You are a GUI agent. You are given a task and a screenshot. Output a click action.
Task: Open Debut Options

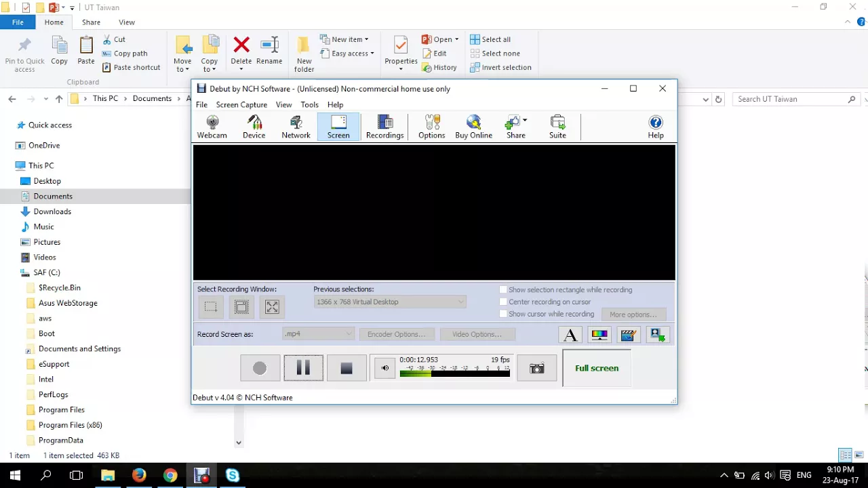point(431,127)
